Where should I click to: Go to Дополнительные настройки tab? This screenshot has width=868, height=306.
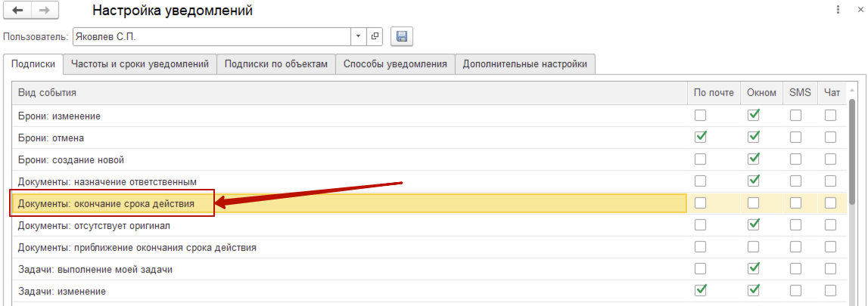[525, 64]
